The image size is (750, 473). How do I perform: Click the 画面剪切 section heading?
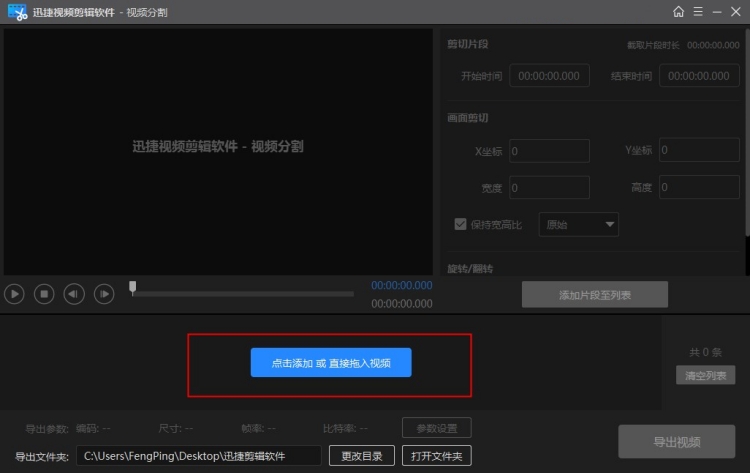click(467, 118)
